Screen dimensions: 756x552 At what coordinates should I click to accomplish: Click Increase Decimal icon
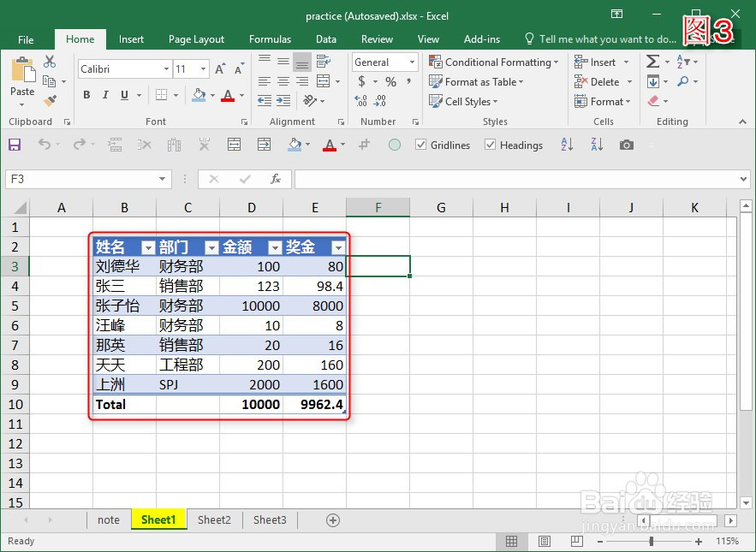(x=360, y=101)
